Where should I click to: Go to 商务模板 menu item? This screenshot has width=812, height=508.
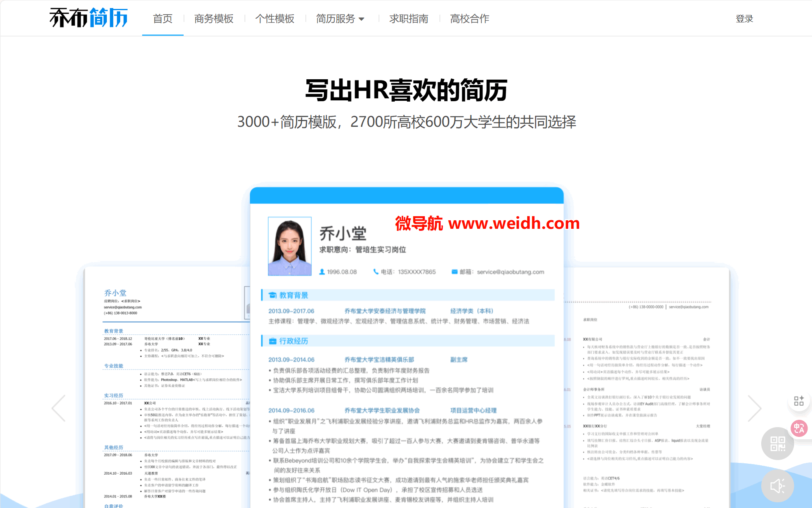coord(214,19)
